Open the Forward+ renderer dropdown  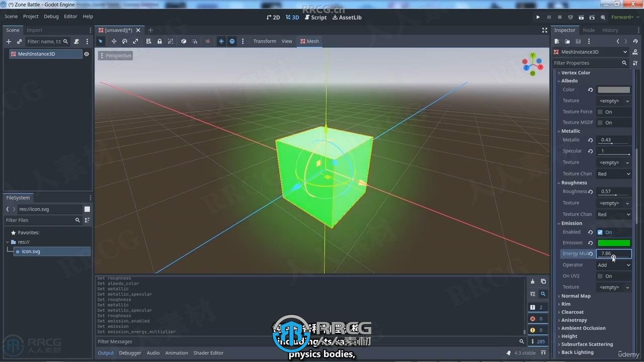point(624,17)
